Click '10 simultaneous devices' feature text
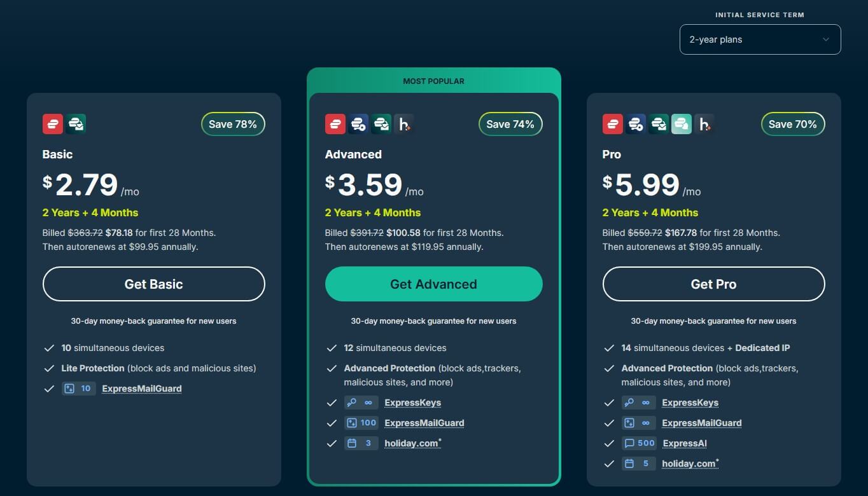The image size is (868, 496). click(113, 348)
